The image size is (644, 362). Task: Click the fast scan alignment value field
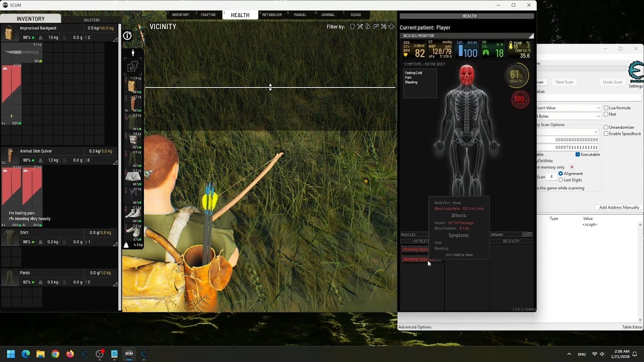551,177
